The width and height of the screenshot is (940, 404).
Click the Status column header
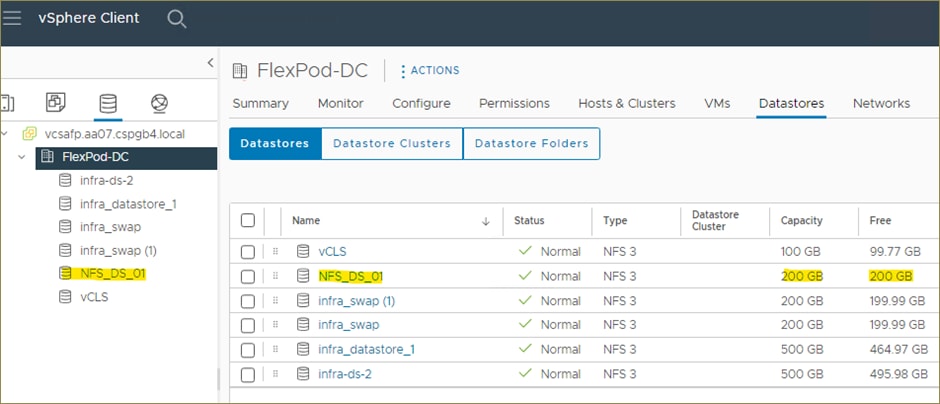click(529, 221)
